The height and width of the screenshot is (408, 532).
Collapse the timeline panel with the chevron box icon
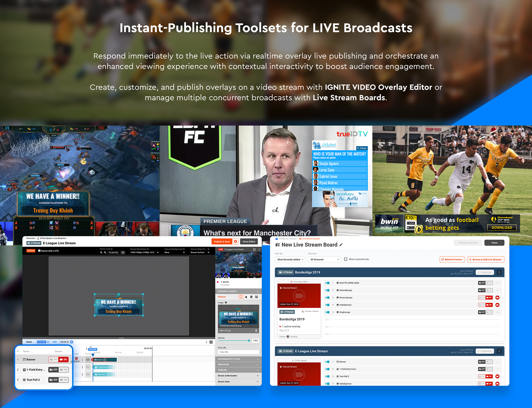pyautogui.click(x=211, y=342)
